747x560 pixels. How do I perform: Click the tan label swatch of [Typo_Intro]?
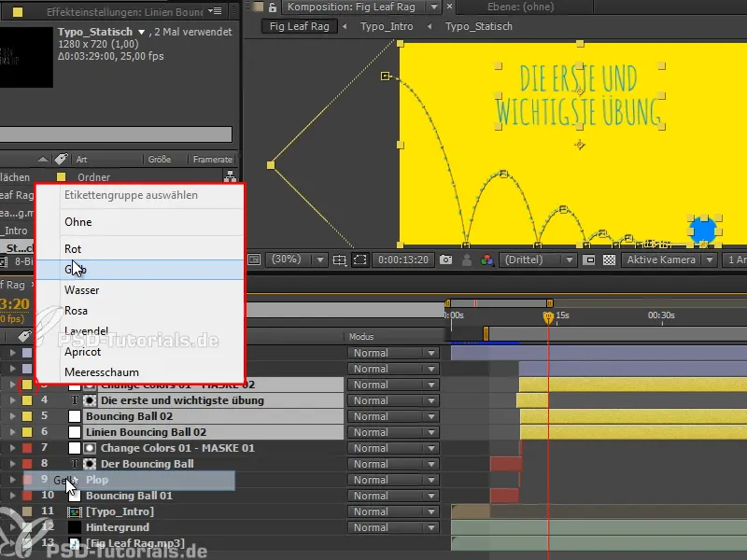click(27, 511)
